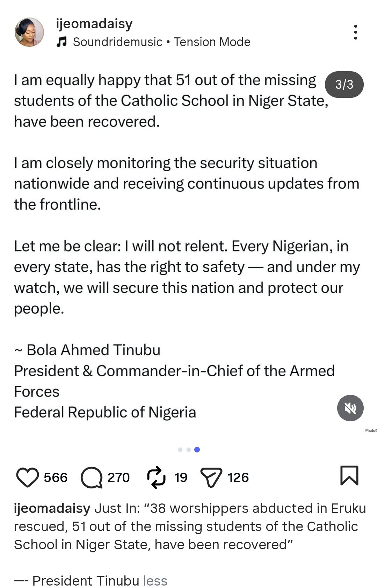
Task: View the 566 likes count
Action: tap(56, 477)
